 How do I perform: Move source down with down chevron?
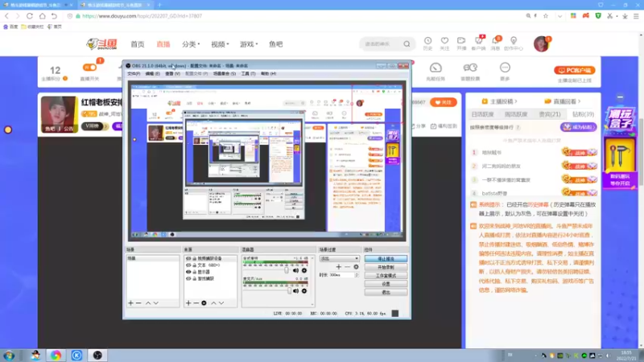coord(221,303)
